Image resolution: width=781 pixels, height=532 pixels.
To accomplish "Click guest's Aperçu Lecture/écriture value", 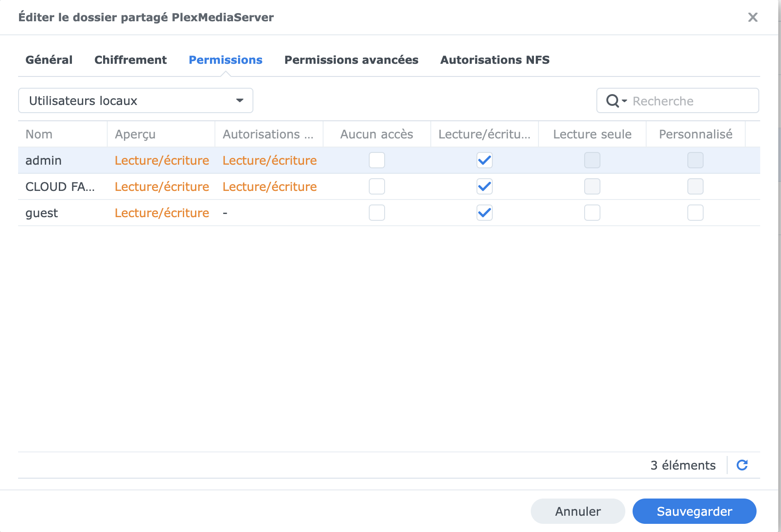I will tap(162, 213).
